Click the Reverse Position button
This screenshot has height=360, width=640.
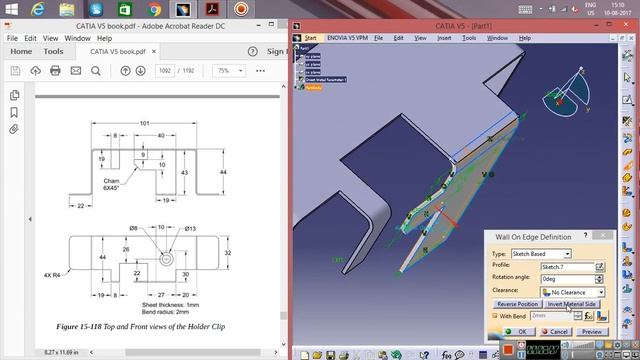coord(517,304)
